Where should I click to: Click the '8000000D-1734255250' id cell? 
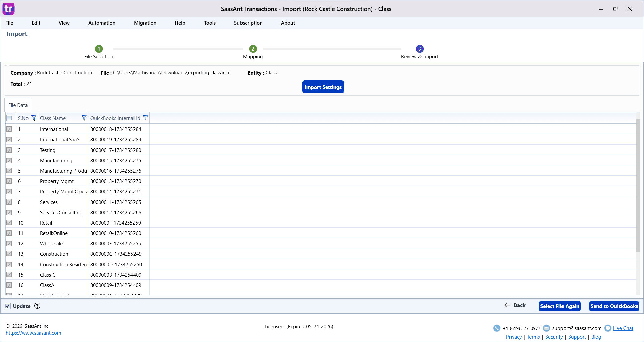119,264
